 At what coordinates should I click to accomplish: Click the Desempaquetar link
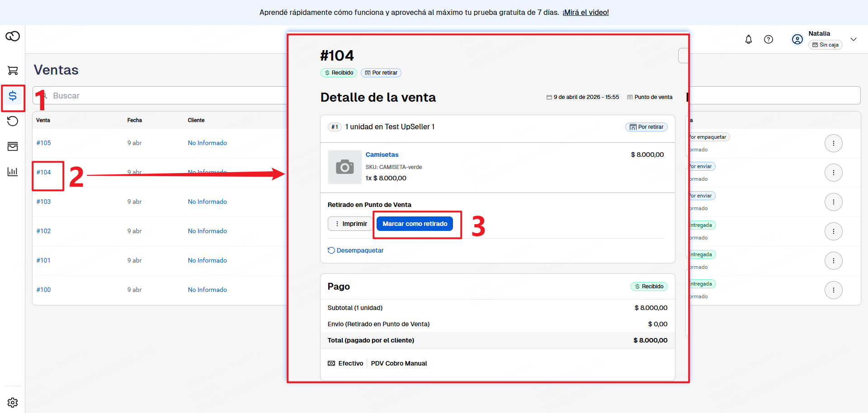pos(359,250)
